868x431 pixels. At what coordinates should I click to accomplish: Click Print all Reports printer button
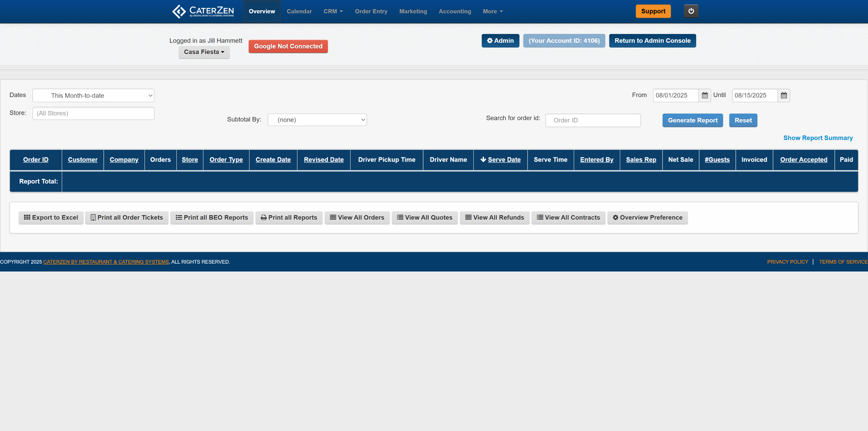[x=289, y=218]
